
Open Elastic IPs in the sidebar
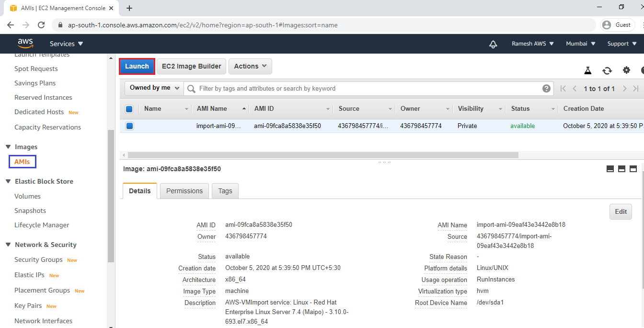pyautogui.click(x=29, y=275)
